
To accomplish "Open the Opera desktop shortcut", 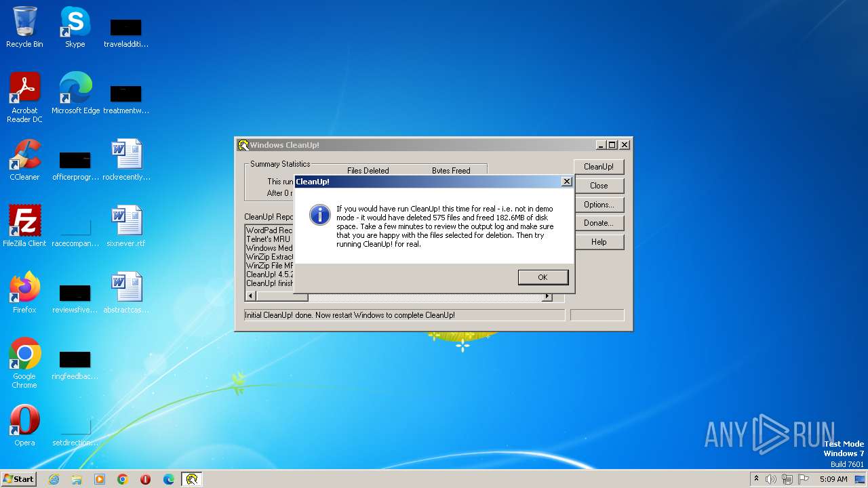I will (24, 426).
